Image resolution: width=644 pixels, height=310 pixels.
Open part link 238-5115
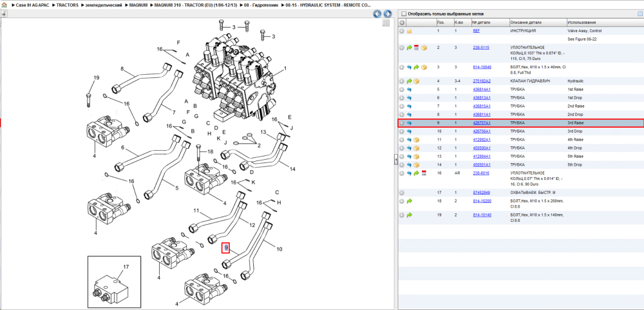pos(481,48)
